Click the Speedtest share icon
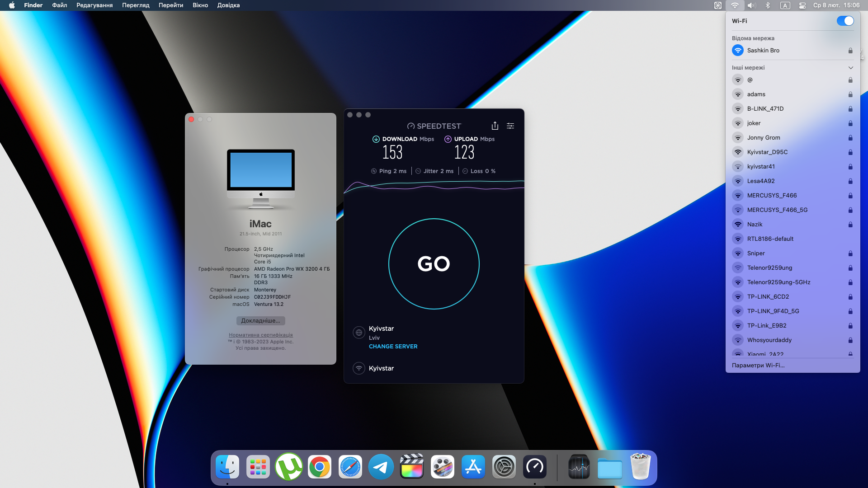The image size is (868, 488). coord(495,126)
